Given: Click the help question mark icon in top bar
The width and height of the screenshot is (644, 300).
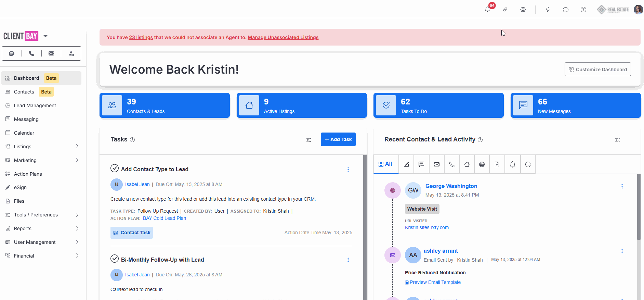Looking at the screenshot, I should (583, 10).
